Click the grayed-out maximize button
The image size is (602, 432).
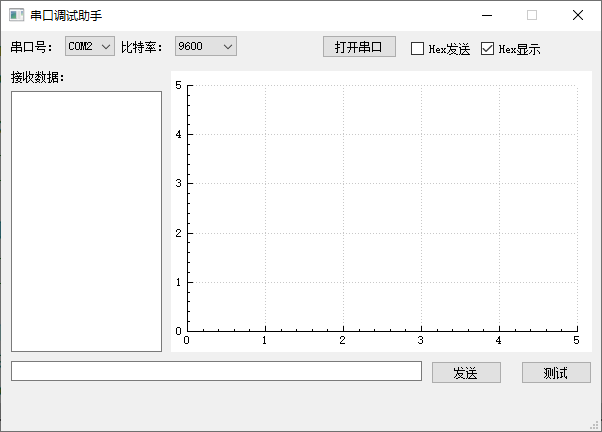coord(532,16)
